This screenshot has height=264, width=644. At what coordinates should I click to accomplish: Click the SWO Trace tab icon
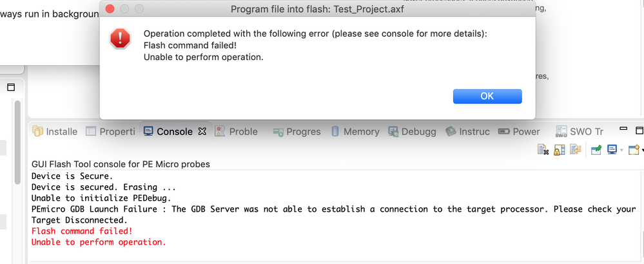pyautogui.click(x=561, y=132)
